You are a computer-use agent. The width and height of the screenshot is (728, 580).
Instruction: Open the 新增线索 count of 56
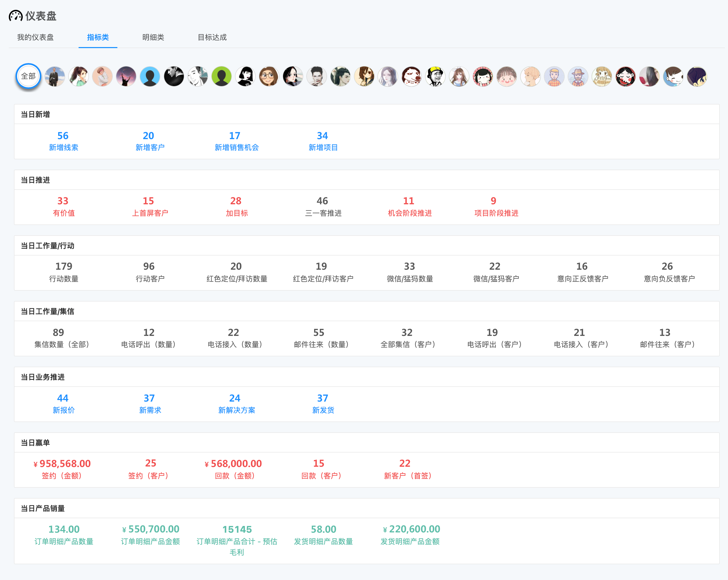pyautogui.click(x=63, y=136)
